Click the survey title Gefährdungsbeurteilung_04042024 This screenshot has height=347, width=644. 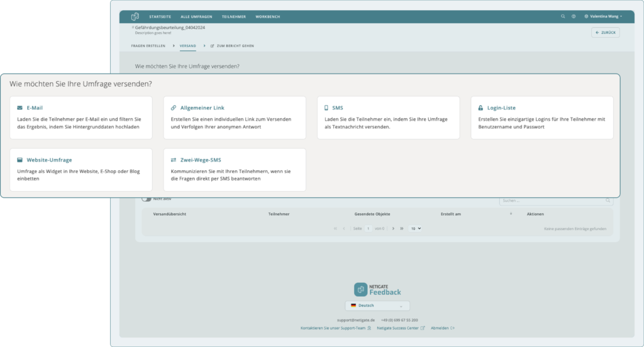tap(170, 28)
